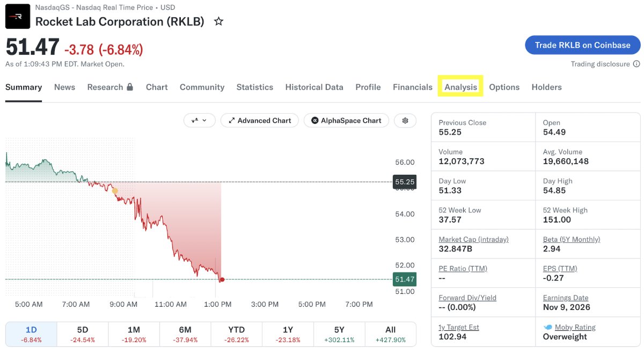Click the 55.25 previous close price tag

(x=405, y=182)
